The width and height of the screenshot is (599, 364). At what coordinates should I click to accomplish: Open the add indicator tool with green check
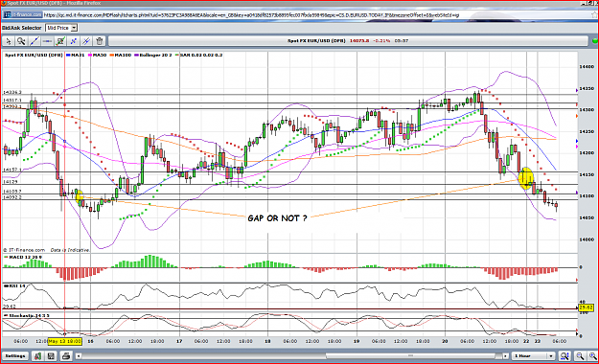click(x=60, y=41)
